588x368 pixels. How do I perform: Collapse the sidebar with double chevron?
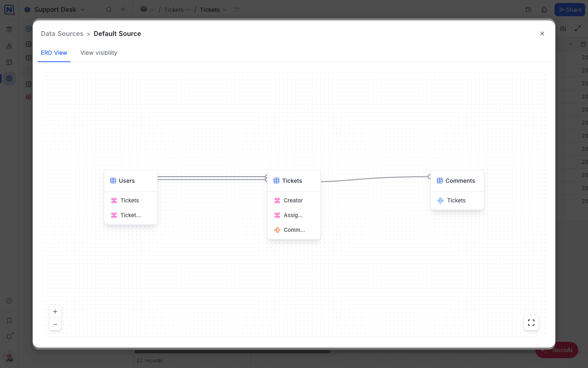[x=123, y=9]
